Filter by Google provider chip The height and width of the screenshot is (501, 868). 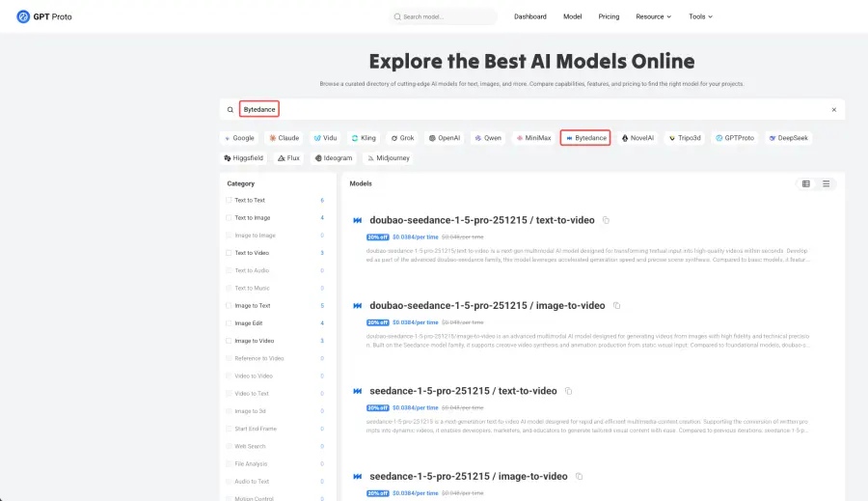239,138
